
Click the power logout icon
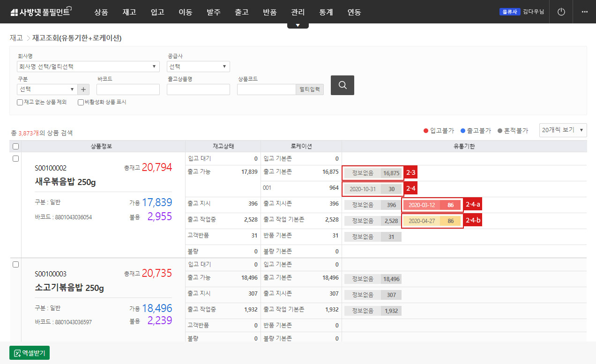point(561,12)
